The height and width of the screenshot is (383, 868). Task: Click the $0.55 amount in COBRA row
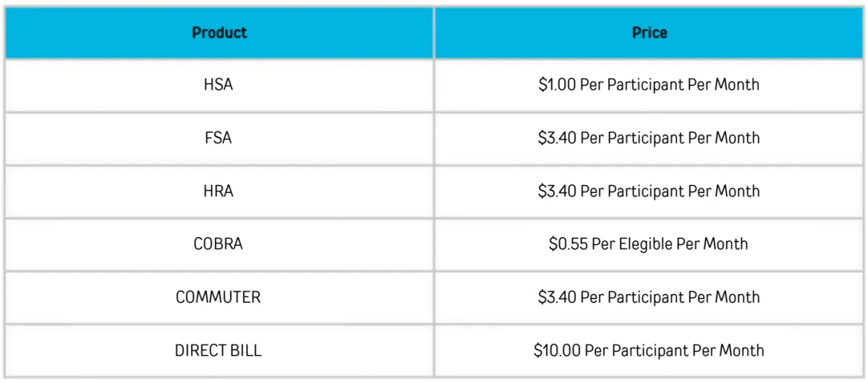point(569,244)
